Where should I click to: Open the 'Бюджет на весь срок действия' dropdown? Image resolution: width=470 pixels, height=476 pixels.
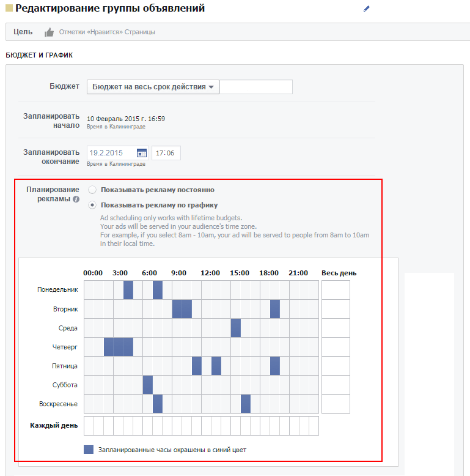[x=153, y=87]
